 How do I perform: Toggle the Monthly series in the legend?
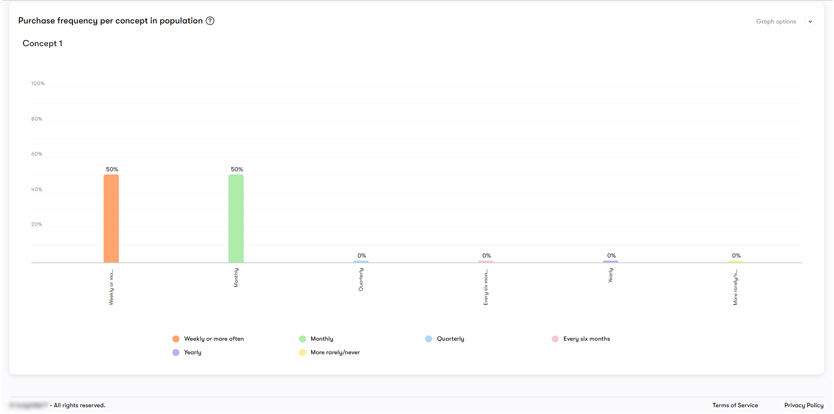pos(321,339)
